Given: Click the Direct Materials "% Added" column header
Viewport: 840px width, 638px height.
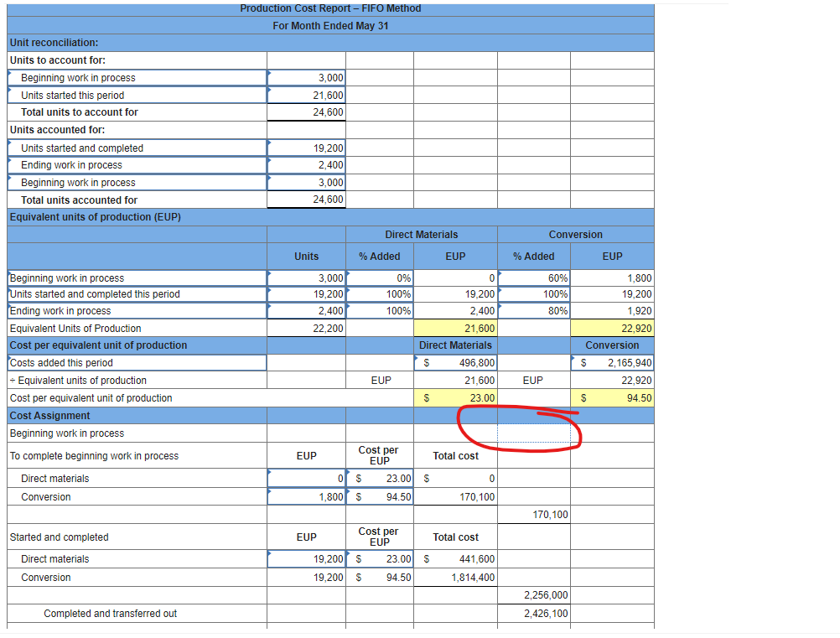Looking at the screenshot, I should pos(379,256).
